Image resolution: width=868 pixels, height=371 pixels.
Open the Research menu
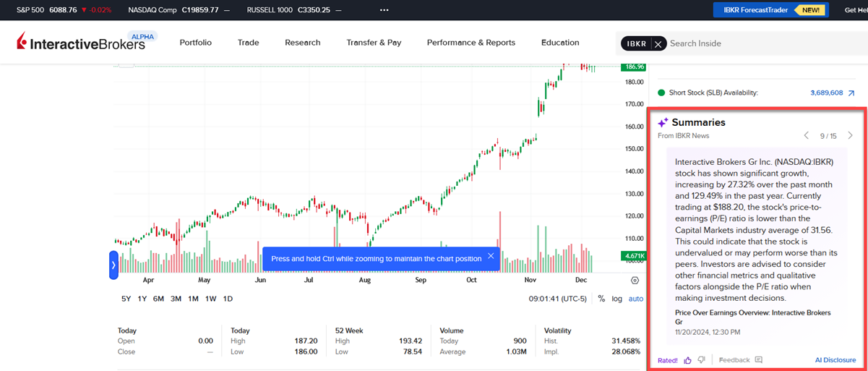[303, 43]
